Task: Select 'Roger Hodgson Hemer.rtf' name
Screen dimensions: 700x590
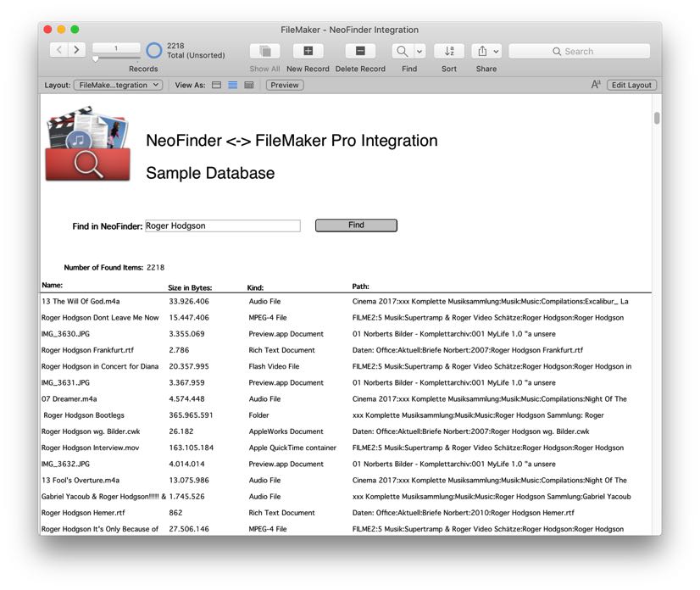Action: coord(83,513)
